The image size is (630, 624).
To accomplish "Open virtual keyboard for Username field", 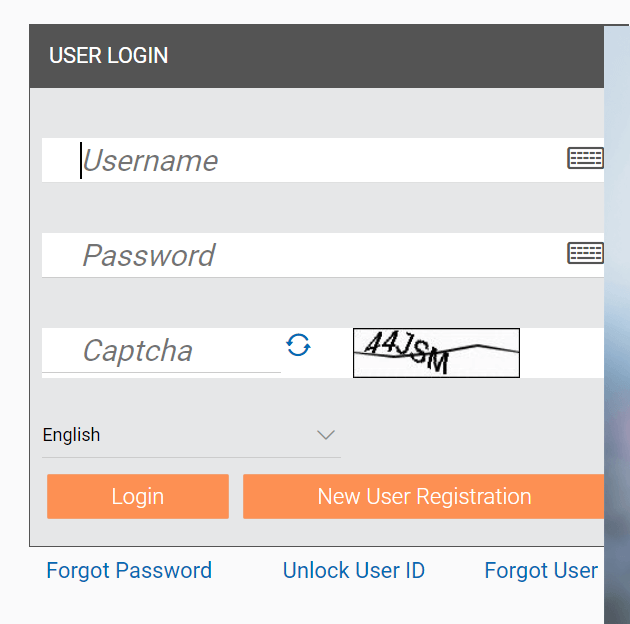I will (x=585, y=158).
